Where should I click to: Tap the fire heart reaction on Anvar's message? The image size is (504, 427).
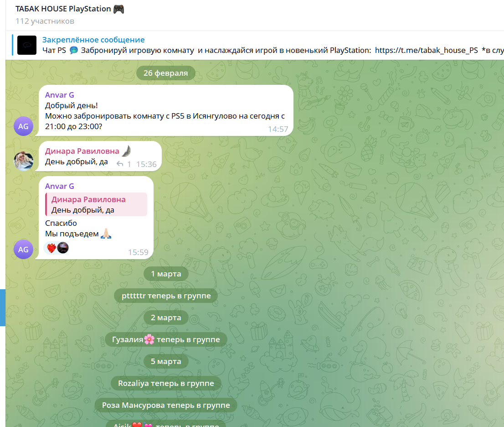(51, 248)
